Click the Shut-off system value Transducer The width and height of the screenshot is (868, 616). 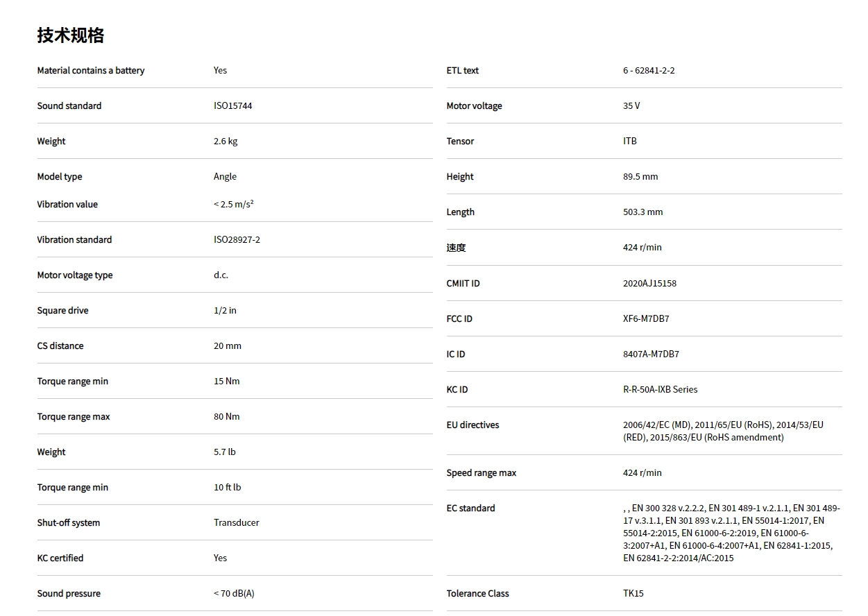[x=236, y=523]
